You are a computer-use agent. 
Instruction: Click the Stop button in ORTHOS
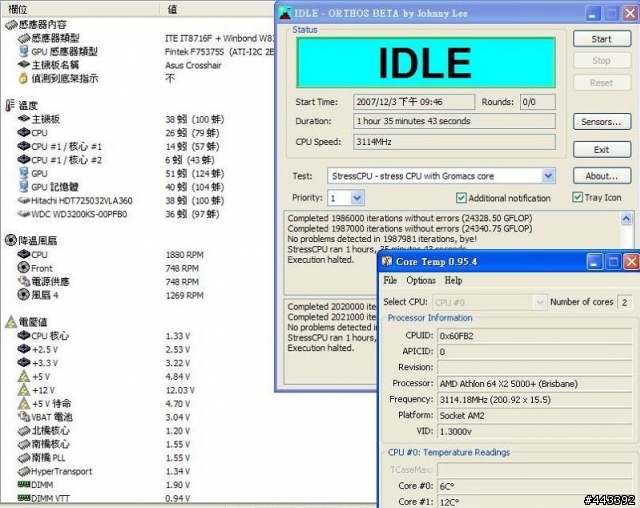pyautogui.click(x=602, y=61)
